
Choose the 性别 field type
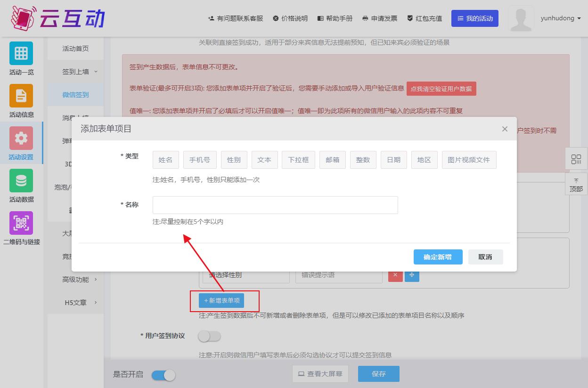[234, 160]
